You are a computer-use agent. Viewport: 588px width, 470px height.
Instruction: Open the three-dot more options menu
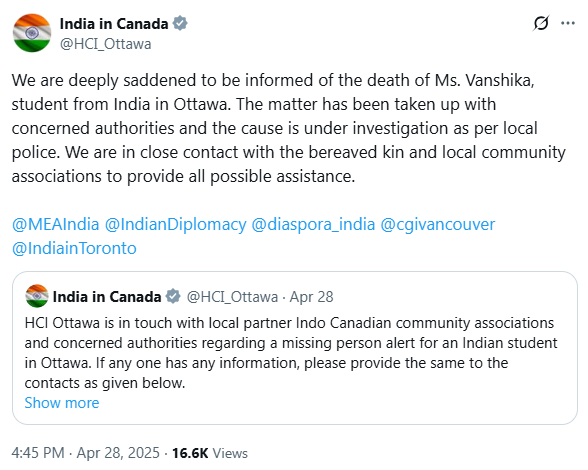tap(568, 23)
